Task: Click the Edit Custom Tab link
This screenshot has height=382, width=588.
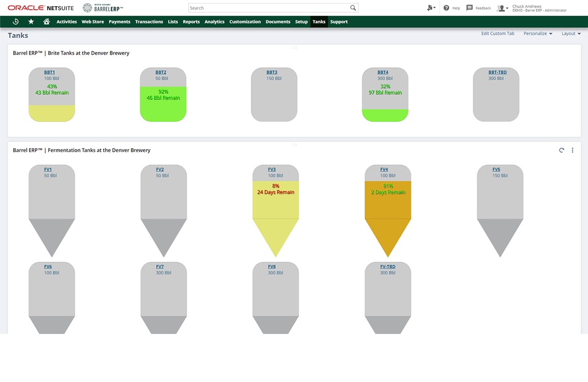Action: point(498,34)
